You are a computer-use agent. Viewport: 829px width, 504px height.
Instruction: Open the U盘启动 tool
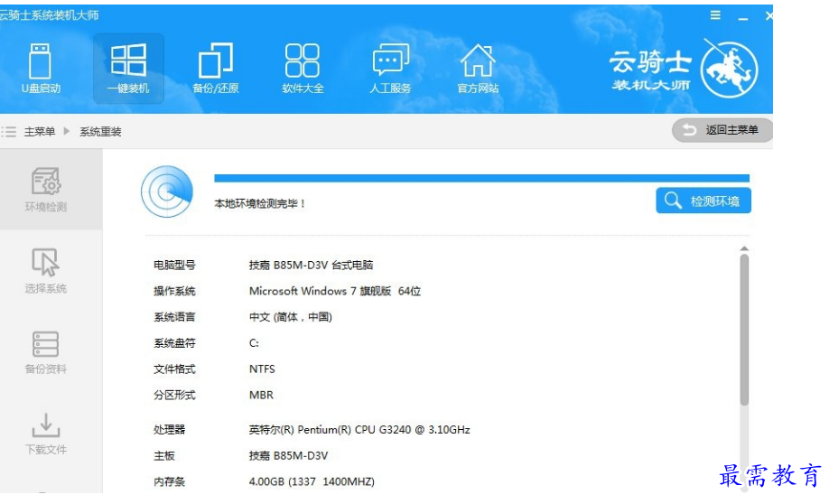click(x=41, y=69)
